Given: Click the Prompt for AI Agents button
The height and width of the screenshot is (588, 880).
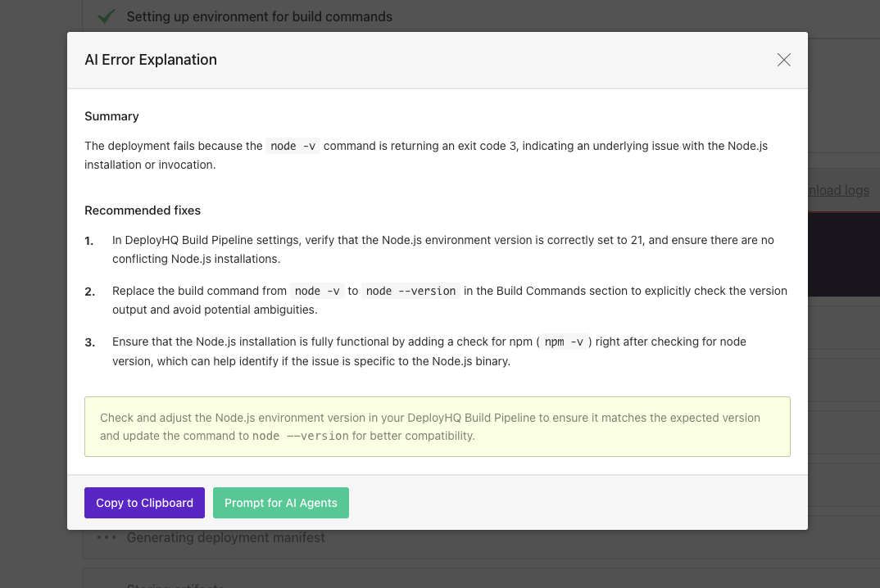Looking at the screenshot, I should [x=281, y=503].
